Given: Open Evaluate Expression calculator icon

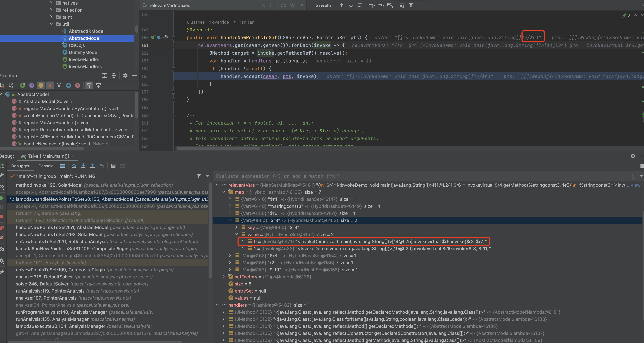Looking at the screenshot, I should 113,166.
